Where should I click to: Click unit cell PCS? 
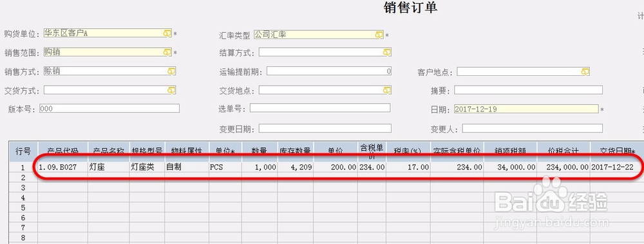225,167
